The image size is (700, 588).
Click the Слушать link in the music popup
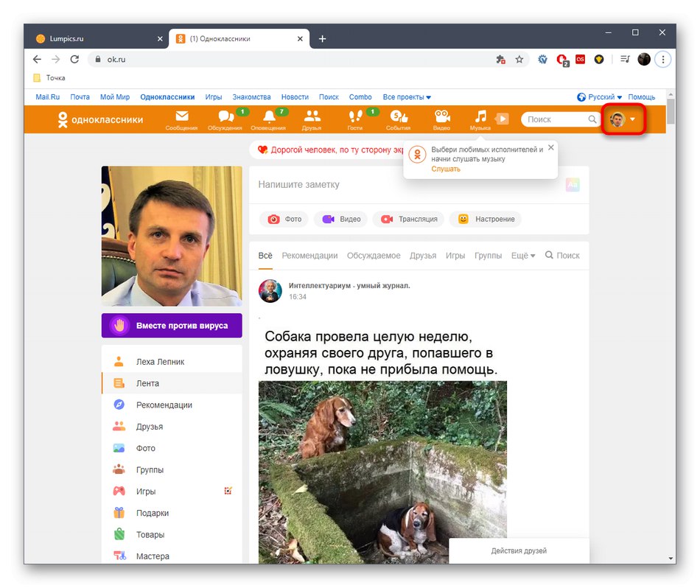click(x=445, y=169)
